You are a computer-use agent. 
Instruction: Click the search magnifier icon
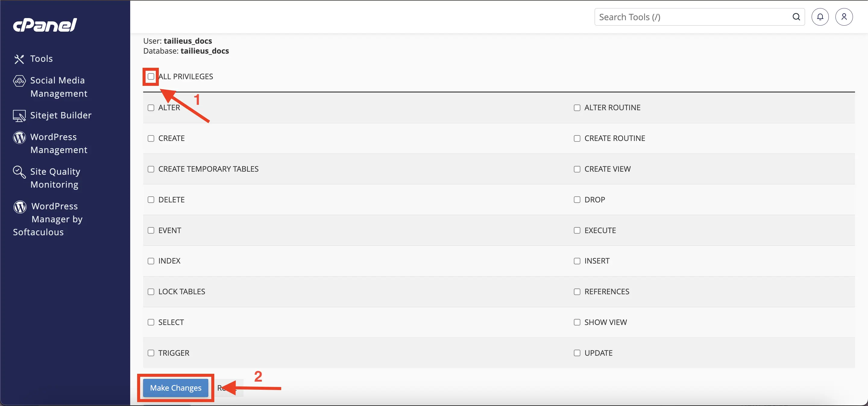[x=796, y=17]
